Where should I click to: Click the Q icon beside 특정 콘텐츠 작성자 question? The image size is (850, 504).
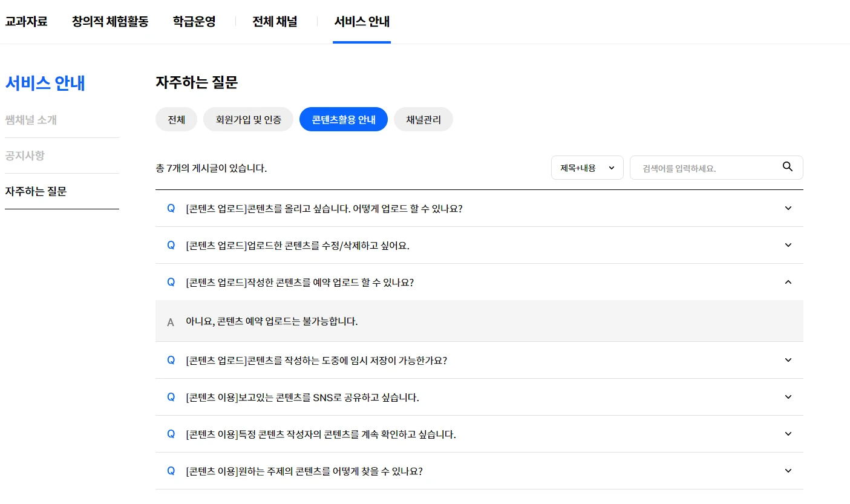pos(171,434)
